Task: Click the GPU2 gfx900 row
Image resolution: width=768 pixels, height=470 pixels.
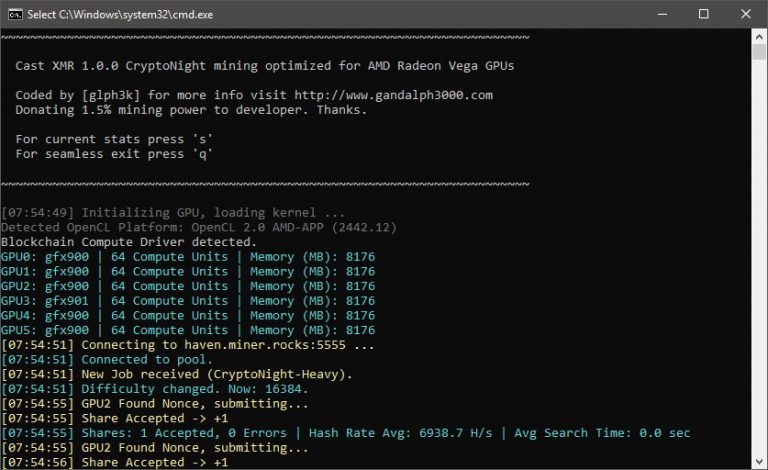Action: pyautogui.click(x=188, y=286)
